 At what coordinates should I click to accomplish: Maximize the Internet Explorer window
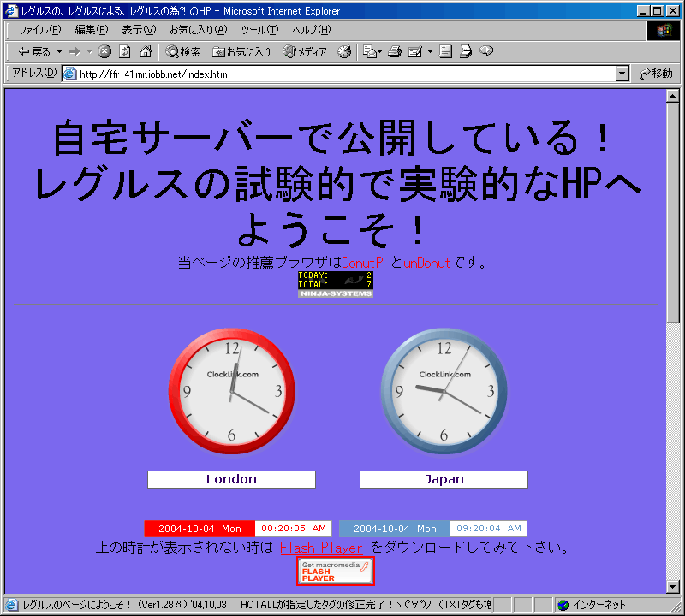657,11
